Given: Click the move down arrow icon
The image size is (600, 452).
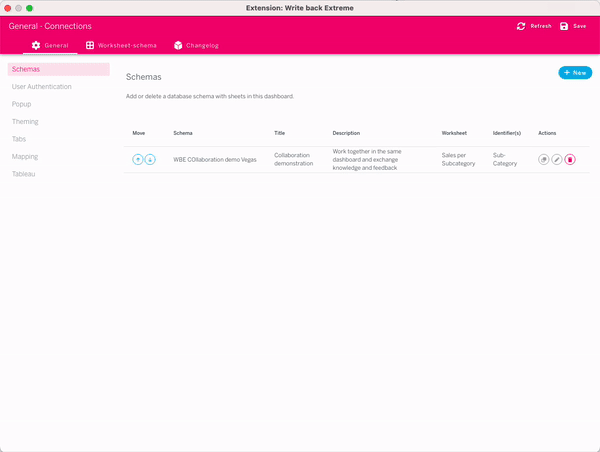Looking at the screenshot, I should 150,159.
